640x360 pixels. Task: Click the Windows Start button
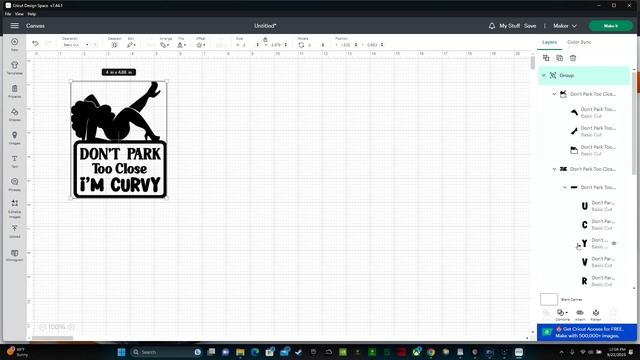(121, 352)
